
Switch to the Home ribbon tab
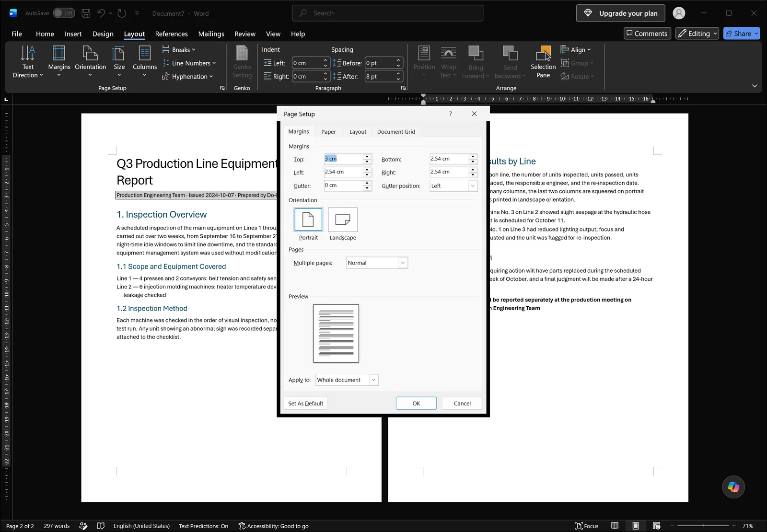[x=45, y=34]
